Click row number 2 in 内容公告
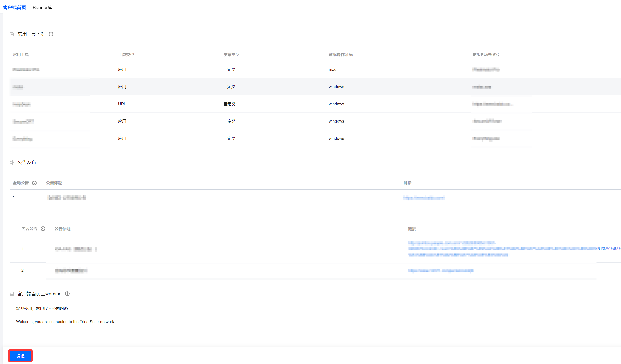This screenshot has width=621, height=364. (22, 270)
